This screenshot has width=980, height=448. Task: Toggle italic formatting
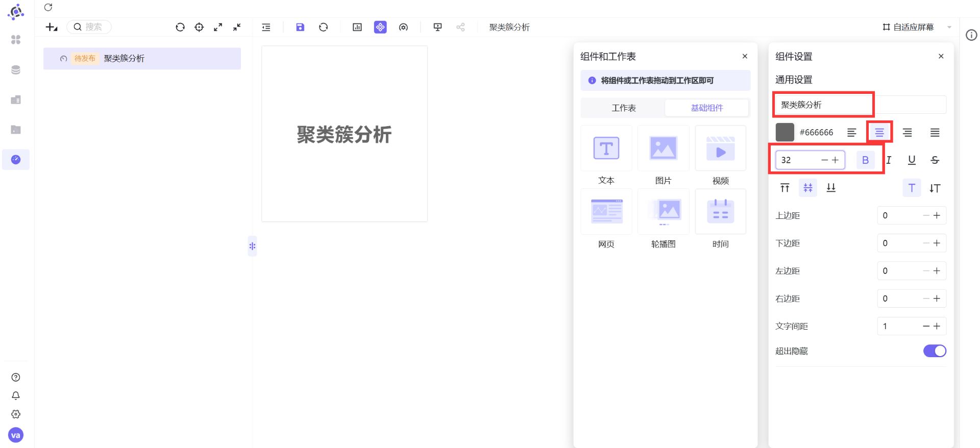889,160
